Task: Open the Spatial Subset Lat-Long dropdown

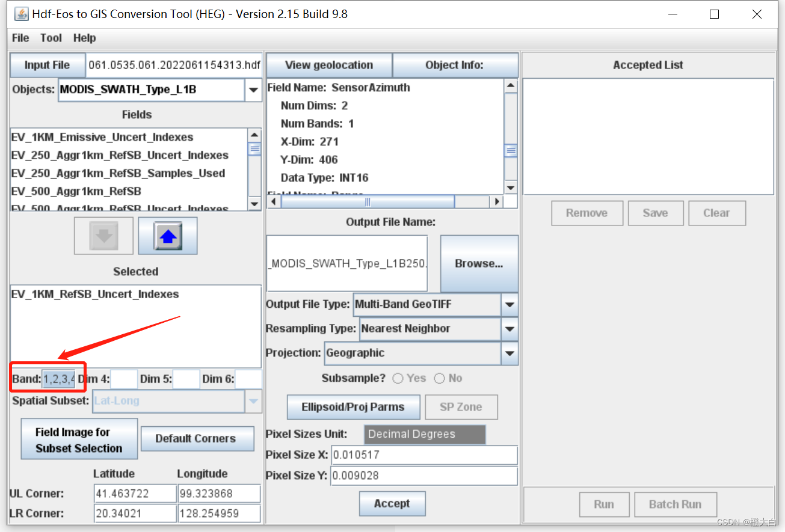Action: tap(253, 401)
